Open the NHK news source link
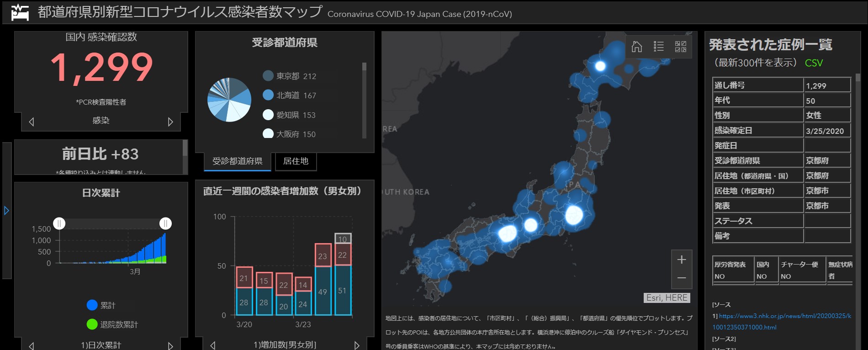 pos(782,322)
